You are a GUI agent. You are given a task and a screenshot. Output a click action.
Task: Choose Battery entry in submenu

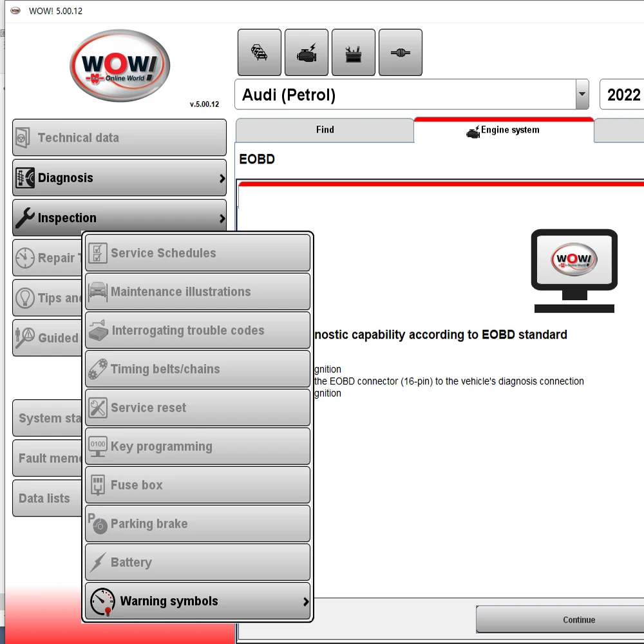click(x=198, y=562)
